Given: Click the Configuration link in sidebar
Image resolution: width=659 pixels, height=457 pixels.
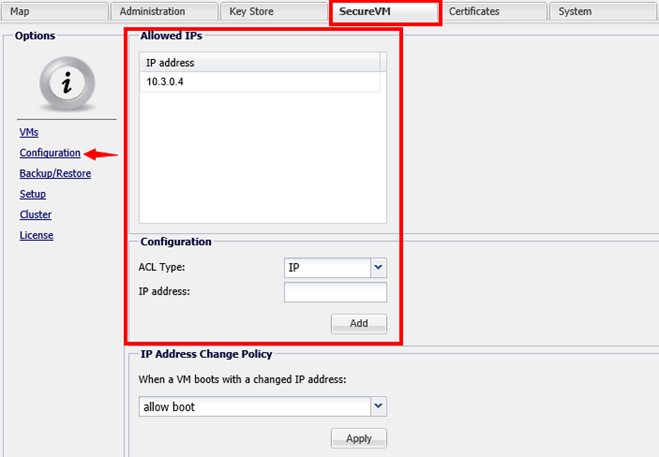Looking at the screenshot, I should [x=49, y=153].
